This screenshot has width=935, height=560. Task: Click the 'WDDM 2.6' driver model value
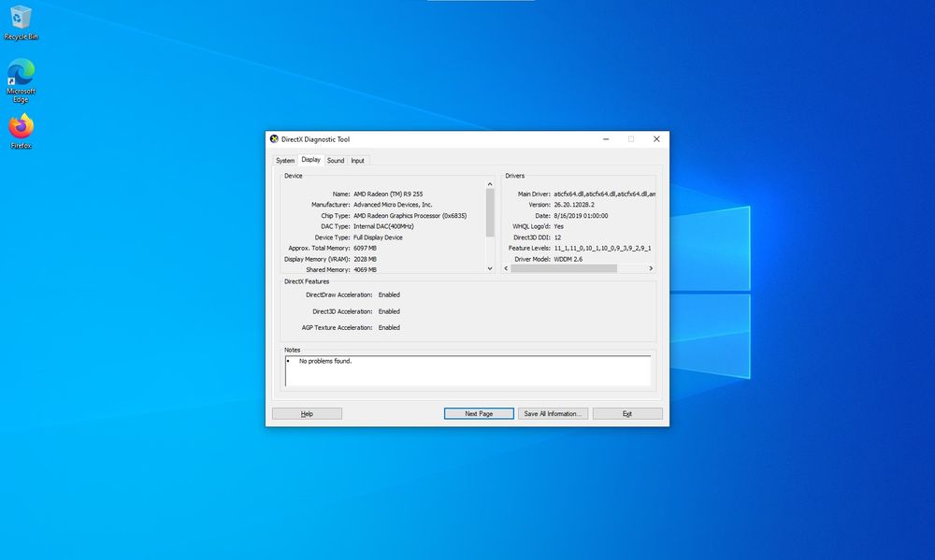[568, 259]
